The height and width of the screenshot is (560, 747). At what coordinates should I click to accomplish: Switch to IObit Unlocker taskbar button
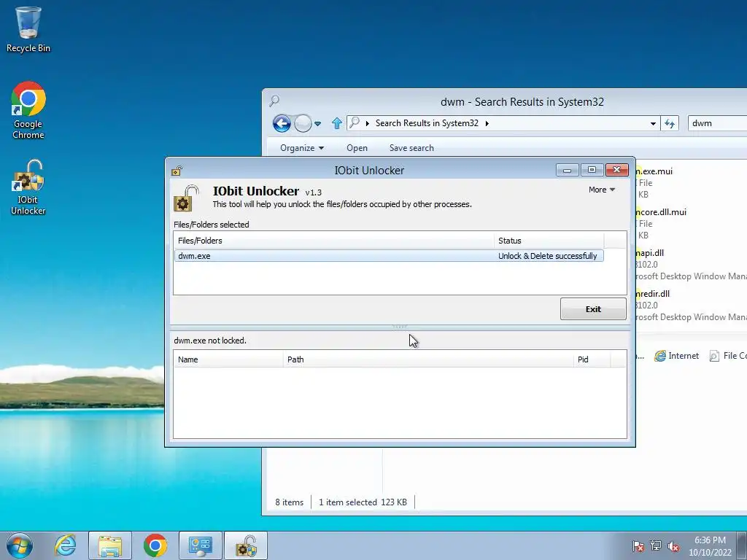(x=246, y=545)
